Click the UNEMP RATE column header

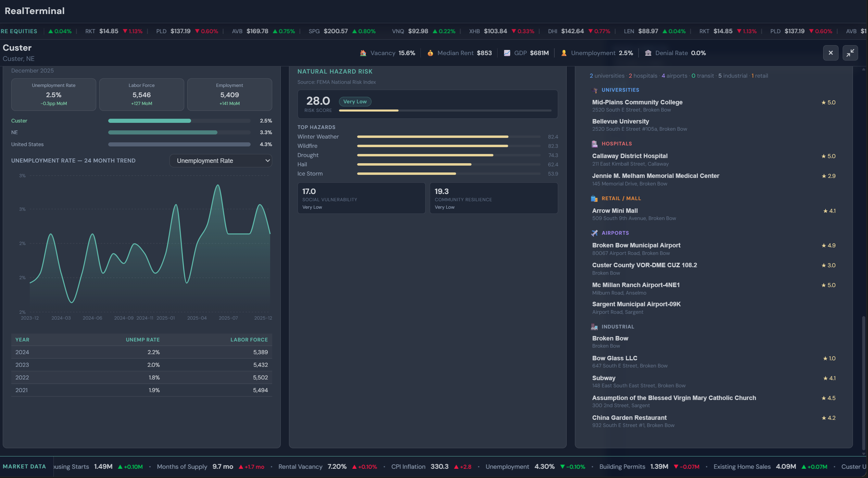[142, 340]
